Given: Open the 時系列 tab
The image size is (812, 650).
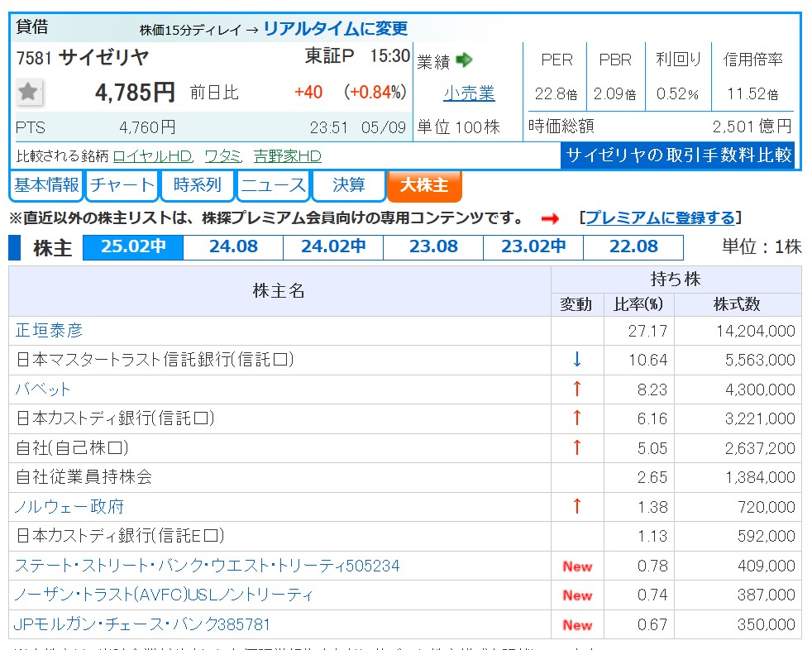Looking at the screenshot, I should 198,185.
